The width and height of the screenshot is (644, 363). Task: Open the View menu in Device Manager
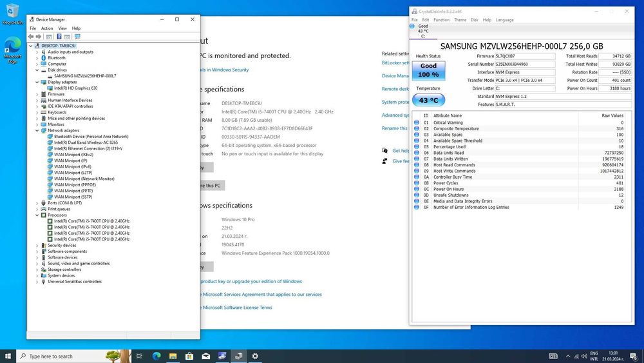pos(62,28)
